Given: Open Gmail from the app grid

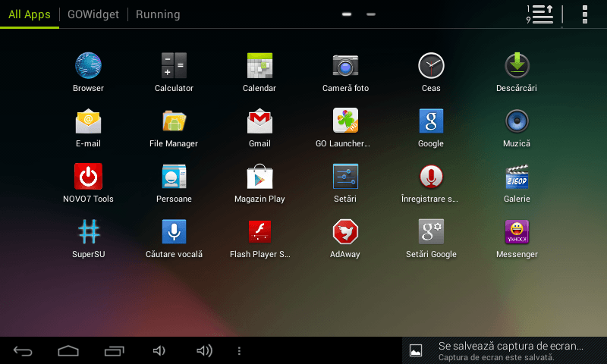Looking at the screenshot, I should click(259, 121).
